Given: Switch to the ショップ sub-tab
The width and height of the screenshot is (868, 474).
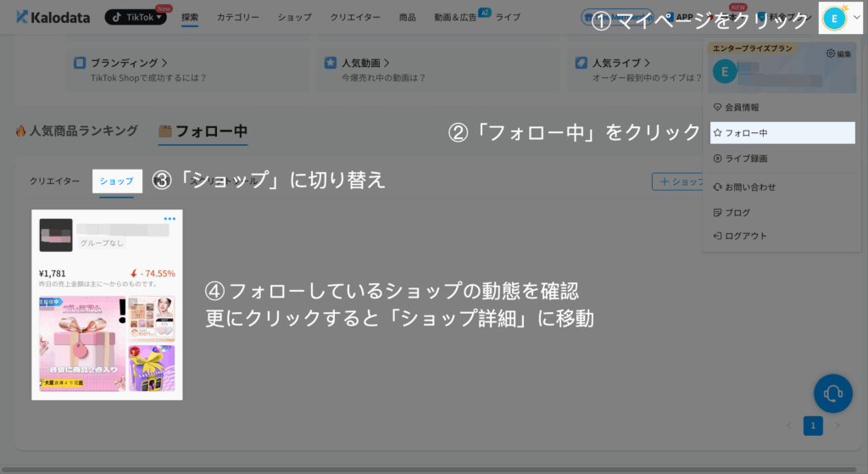Looking at the screenshot, I should pos(117,181).
